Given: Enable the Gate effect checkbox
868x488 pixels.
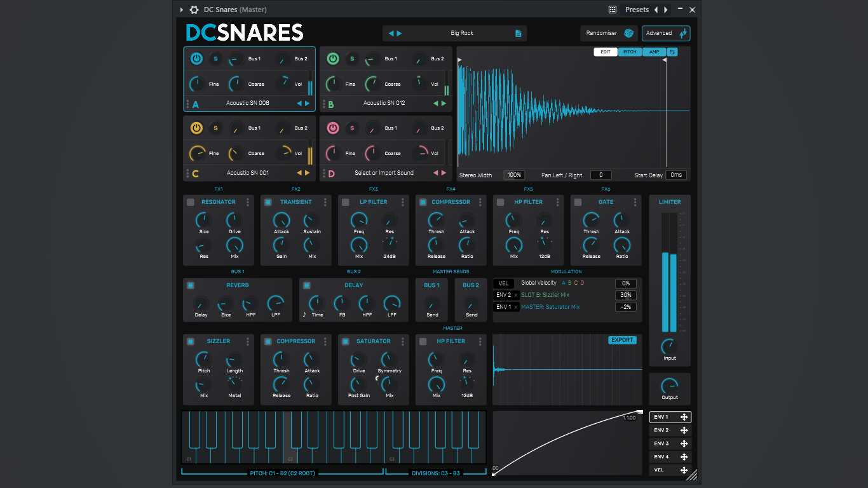Looking at the screenshot, I should [x=578, y=202].
